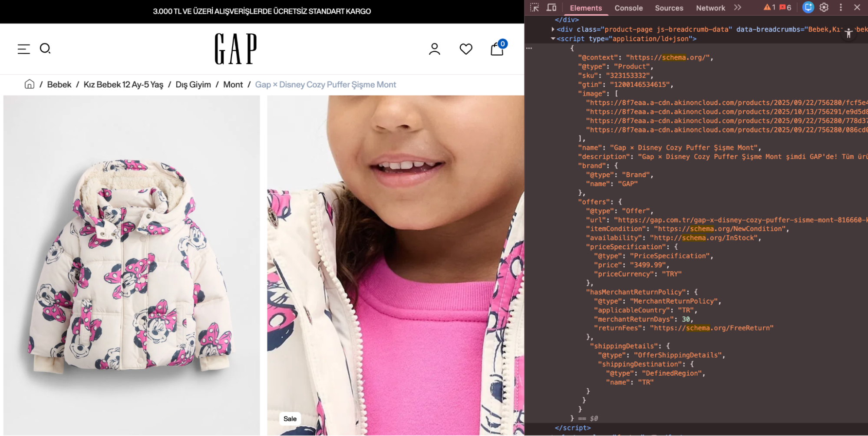This screenshot has height=436, width=868.
Task: Open DevTools settings gear
Action: click(824, 7)
